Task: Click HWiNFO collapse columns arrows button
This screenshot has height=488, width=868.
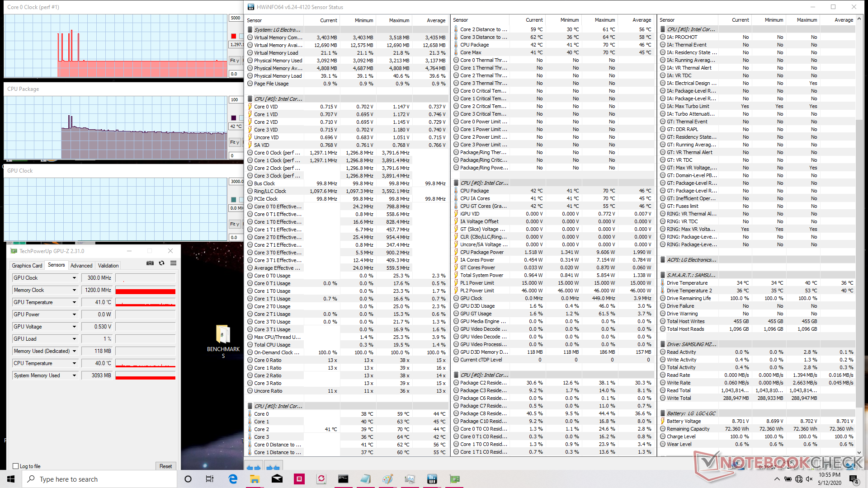Action: click(x=273, y=468)
